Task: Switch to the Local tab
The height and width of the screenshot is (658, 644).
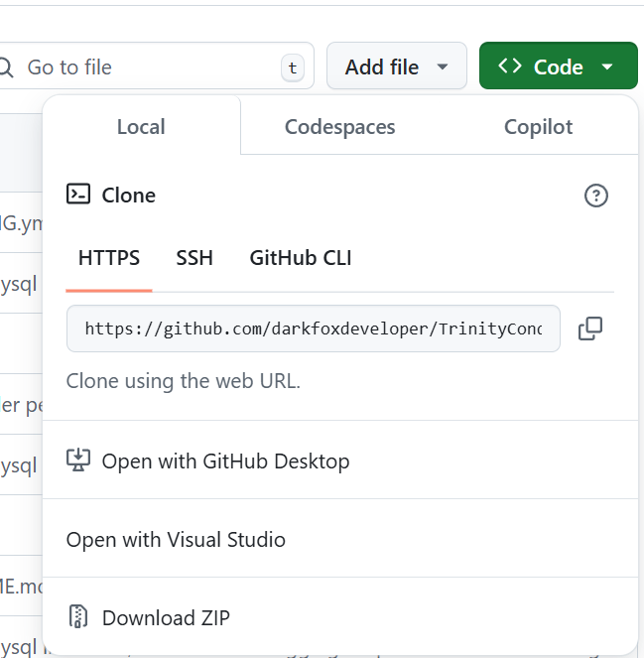Action: pos(141,127)
